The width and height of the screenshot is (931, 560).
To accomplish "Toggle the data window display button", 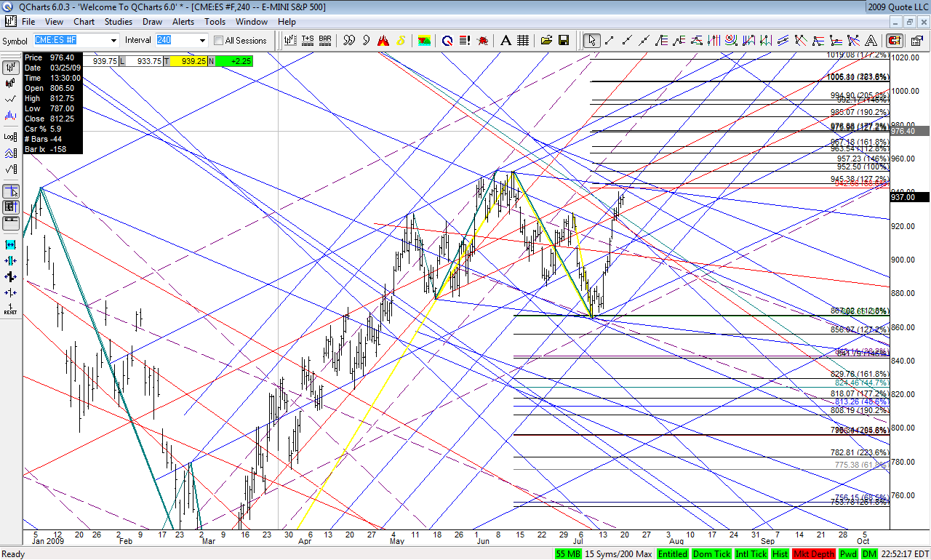I will tap(11, 207).
